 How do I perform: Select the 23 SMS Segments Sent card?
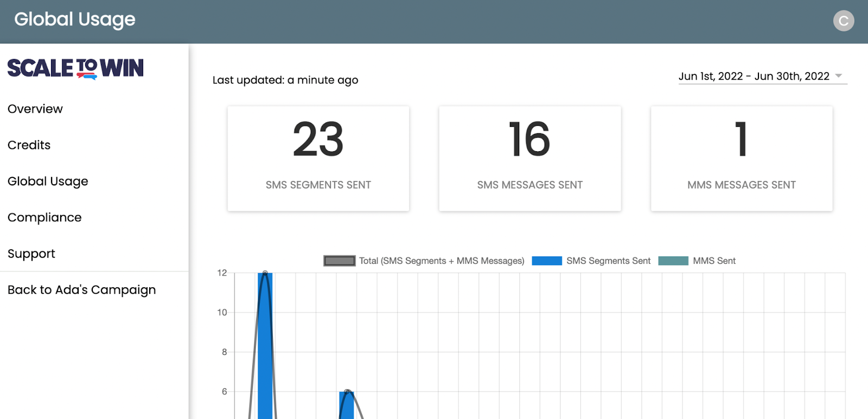click(x=318, y=158)
